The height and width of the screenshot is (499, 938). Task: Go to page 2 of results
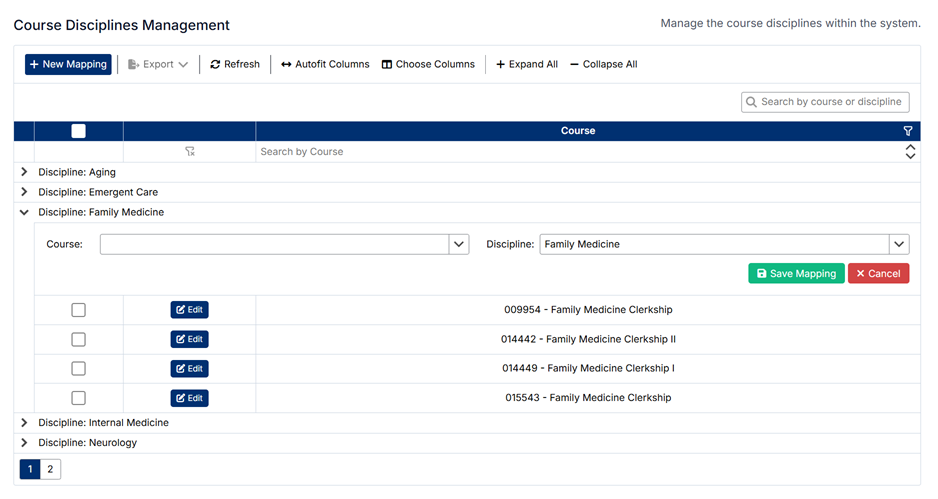[x=50, y=469]
